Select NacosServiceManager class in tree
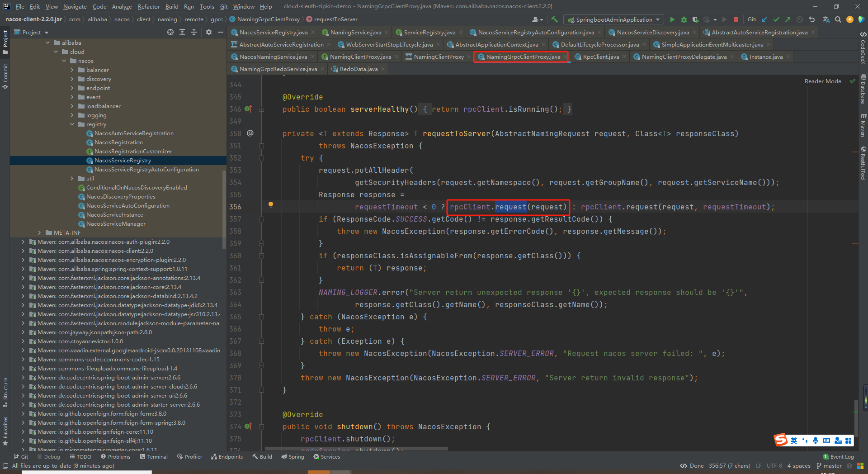868x474 pixels. click(116, 224)
